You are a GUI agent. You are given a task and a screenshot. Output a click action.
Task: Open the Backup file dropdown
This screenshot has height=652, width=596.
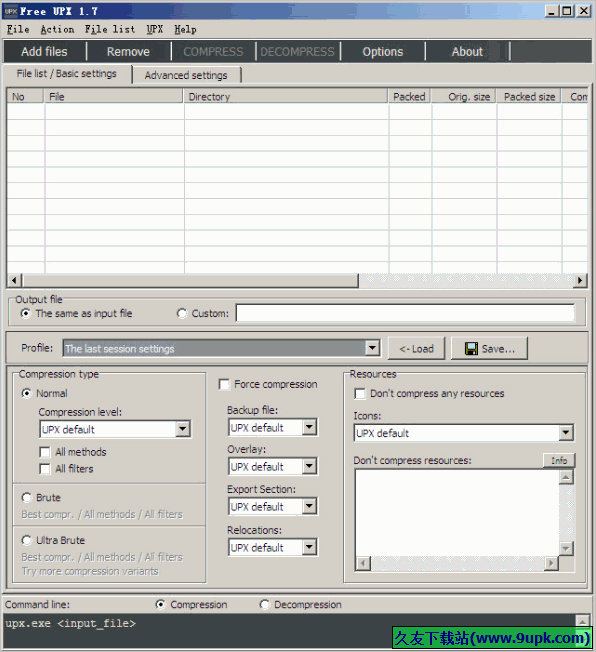[x=309, y=427]
